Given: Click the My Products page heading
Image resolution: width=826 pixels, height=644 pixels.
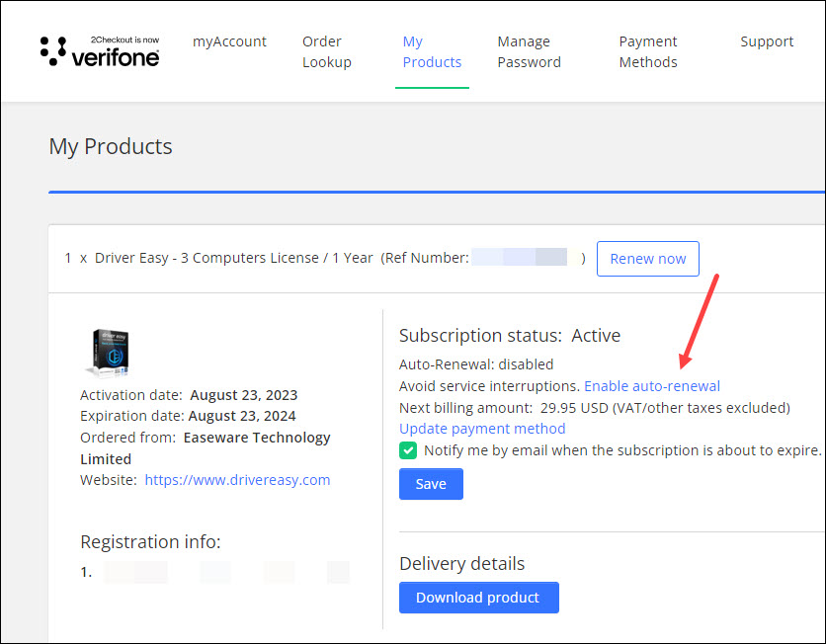Looking at the screenshot, I should pos(111,147).
